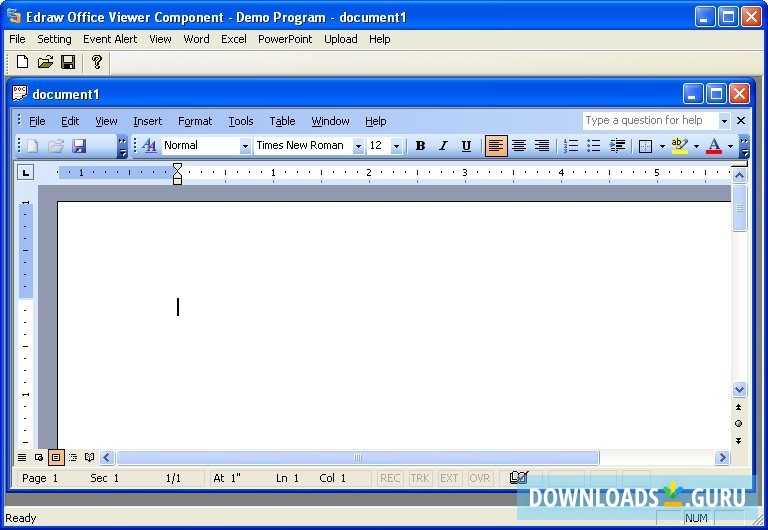
Task: Click the OVR overtype indicator
Action: pos(479,478)
